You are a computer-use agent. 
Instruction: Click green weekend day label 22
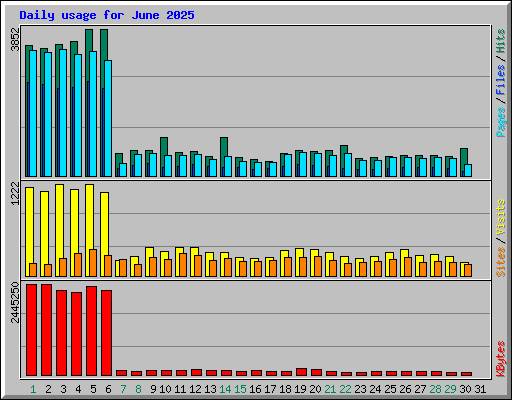click(x=345, y=389)
